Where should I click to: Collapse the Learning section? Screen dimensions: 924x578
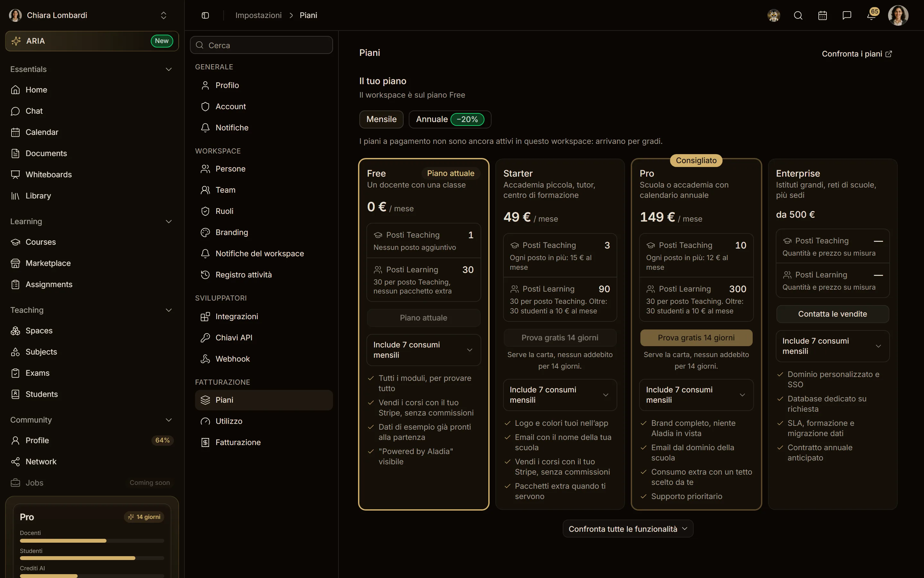tap(168, 221)
